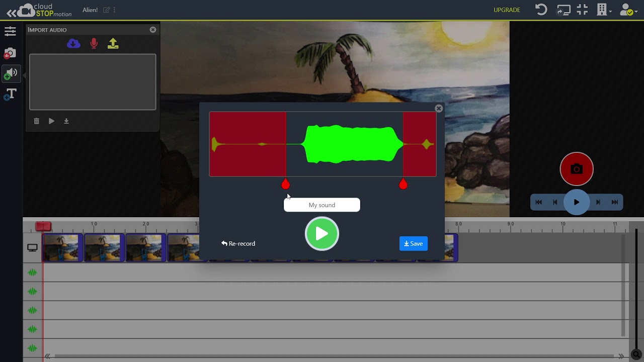This screenshot has height=362, width=644.
Task: Play the animation with blue play button
Action: 577,202
